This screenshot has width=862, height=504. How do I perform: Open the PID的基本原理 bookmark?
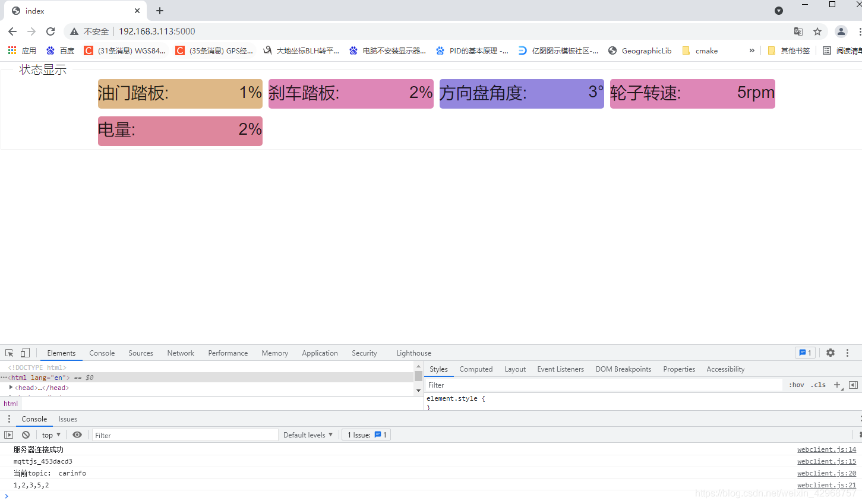[472, 50]
